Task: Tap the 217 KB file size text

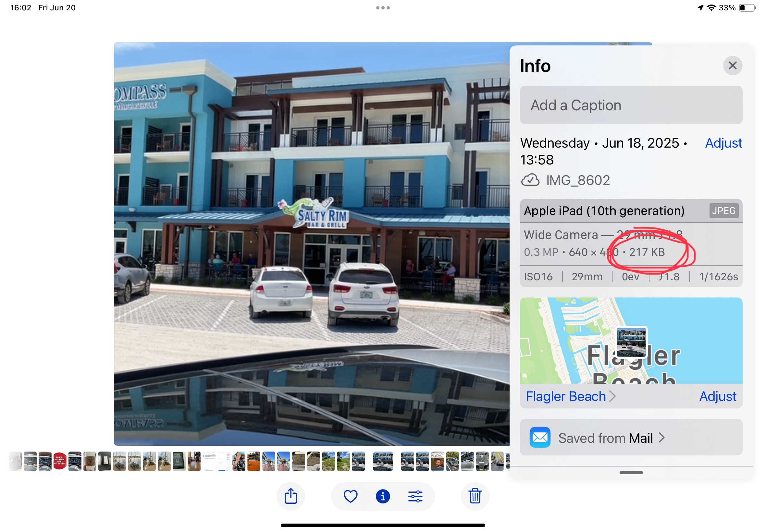Action: [x=647, y=252]
